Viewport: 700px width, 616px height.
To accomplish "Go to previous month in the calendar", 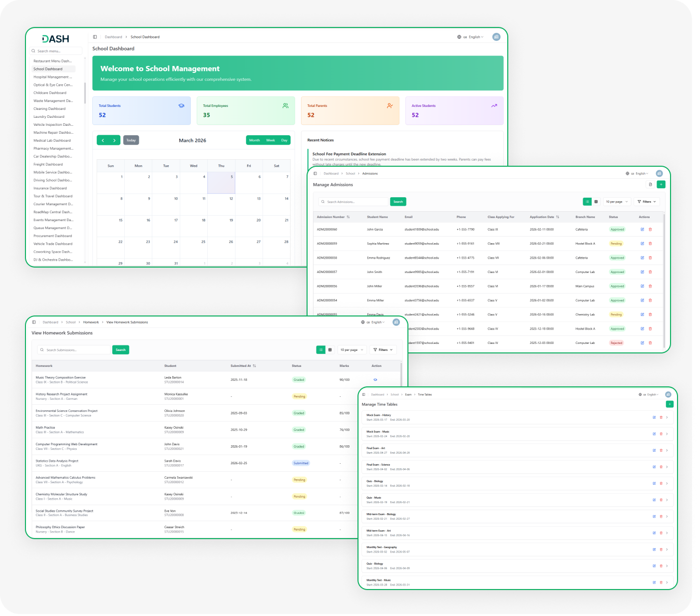I will point(103,140).
